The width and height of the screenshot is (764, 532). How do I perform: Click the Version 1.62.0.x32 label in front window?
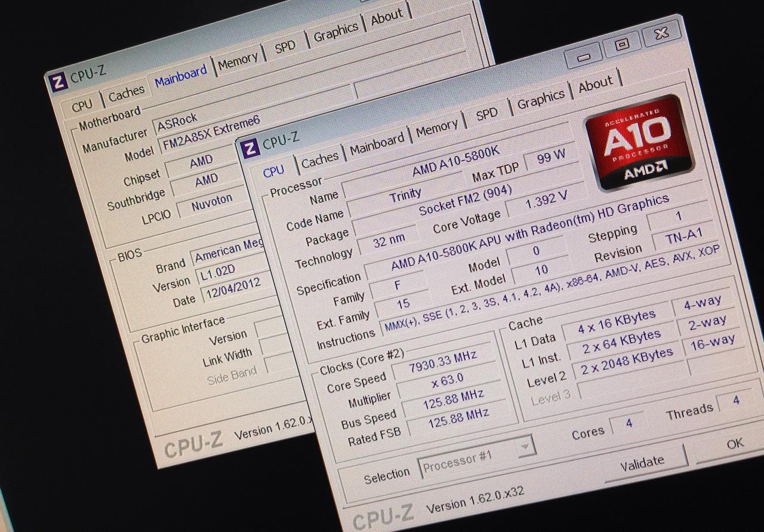pos(474,500)
